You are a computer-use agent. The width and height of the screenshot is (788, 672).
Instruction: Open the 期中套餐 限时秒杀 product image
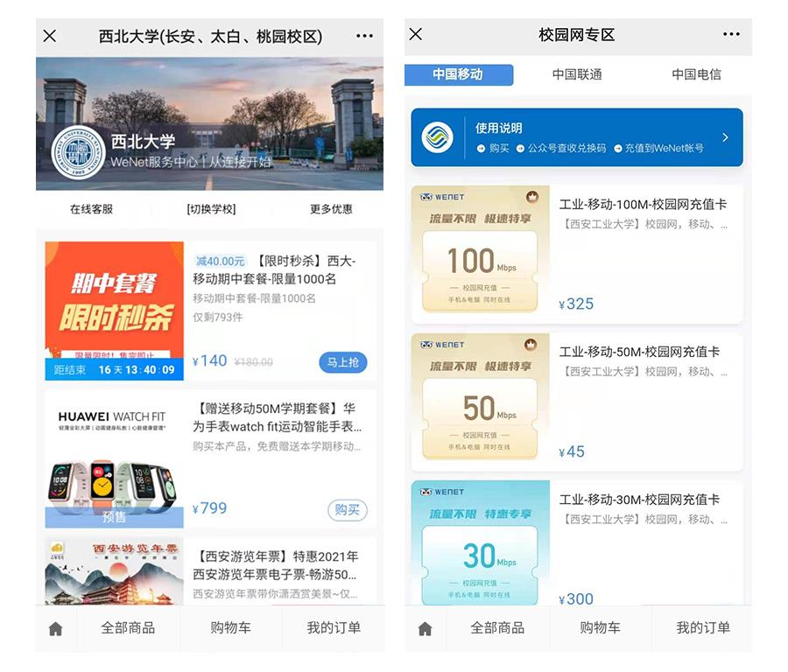(114, 311)
